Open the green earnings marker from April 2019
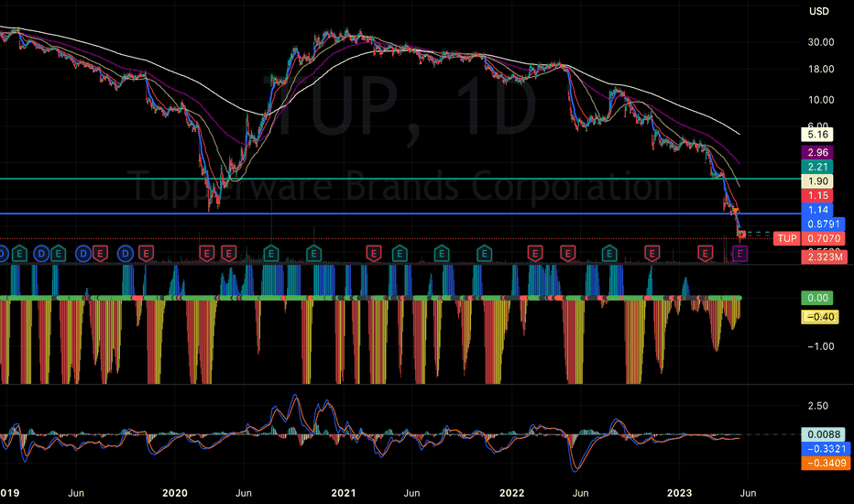This screenshot has width=854, height=504. (58, 253)
